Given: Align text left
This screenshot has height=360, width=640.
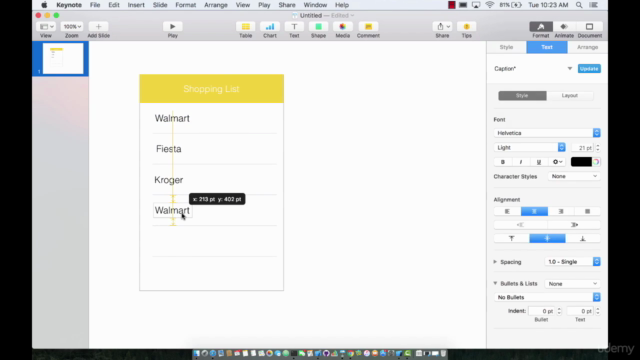Looking at the screenshot, I should click(507, 211).
